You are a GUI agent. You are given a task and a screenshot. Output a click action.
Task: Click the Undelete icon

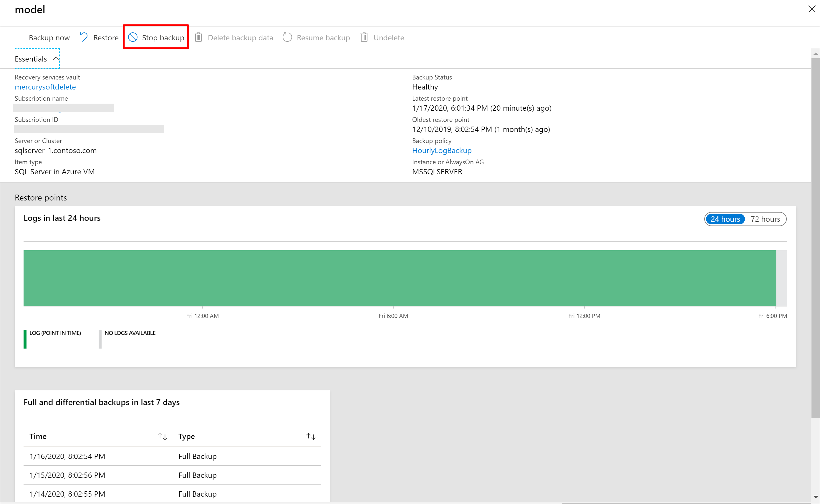coord(364,37)
